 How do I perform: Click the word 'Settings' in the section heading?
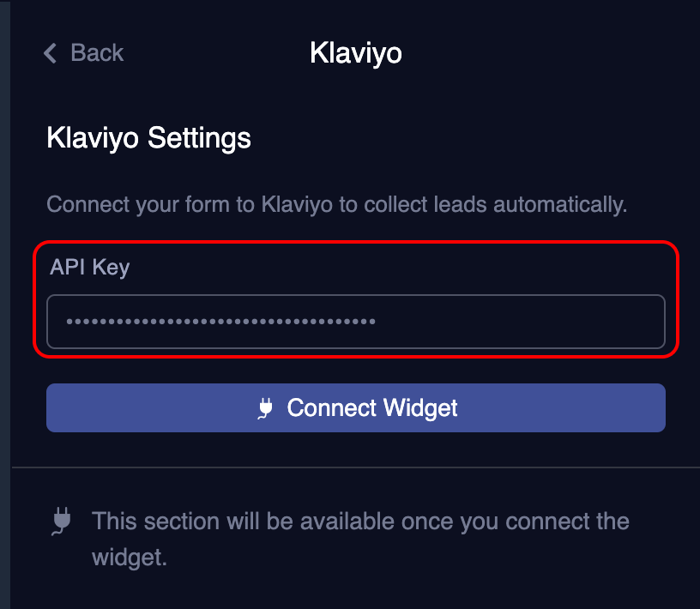click(199, 138)
